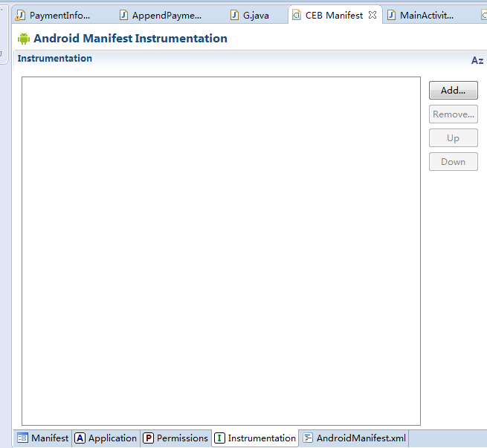Click the CEB Manifest file icon

pyautogui.click(x=297, y=15)
